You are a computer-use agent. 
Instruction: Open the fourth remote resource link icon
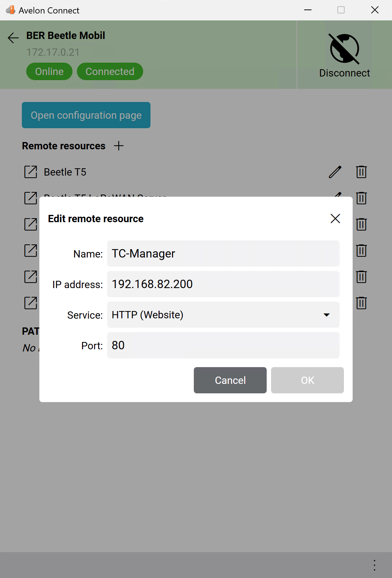[31, 251]
